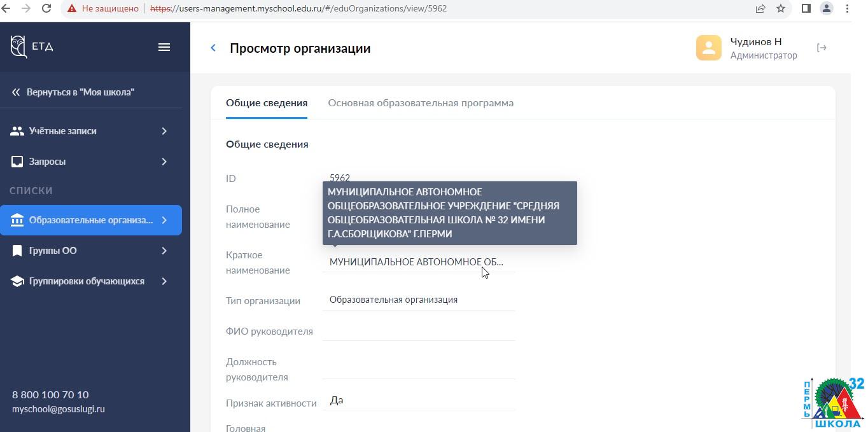Select the Общие сведения tab
This screenshot has width=868, height=432.
pyautogui.click(x=267, y=103)
